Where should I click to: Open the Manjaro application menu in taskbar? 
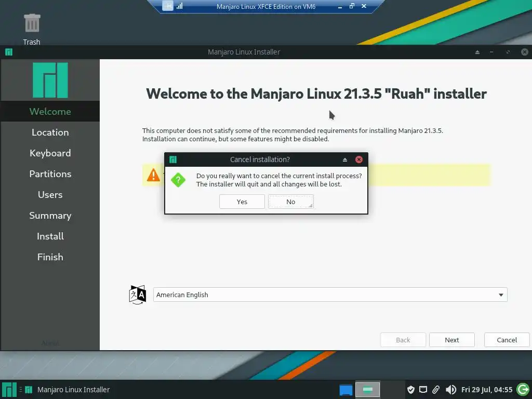[9, 390]
